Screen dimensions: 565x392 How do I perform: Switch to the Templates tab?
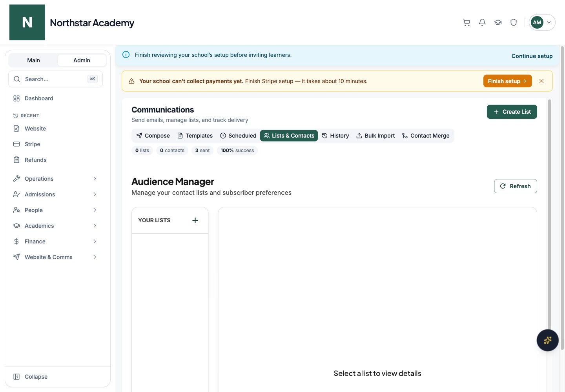tap(195, 136)
